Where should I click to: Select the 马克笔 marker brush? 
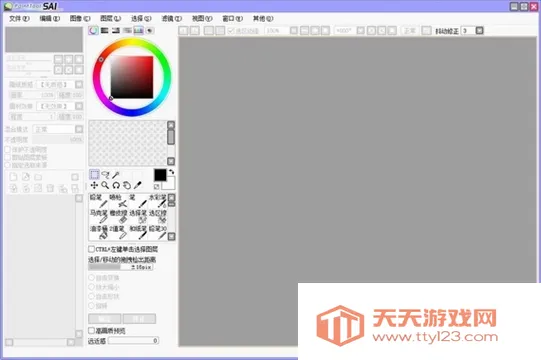(x=98, y=216)
